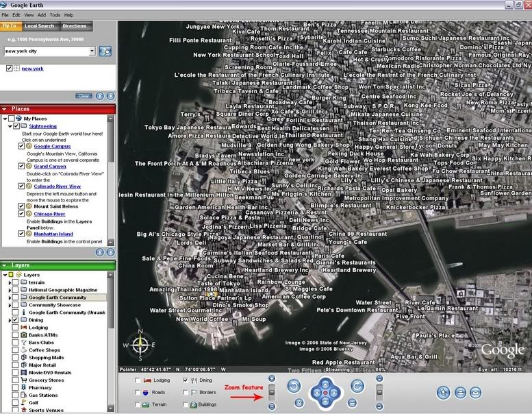Image resolution: width=532 pixels, height=414 pixels.
Task: Expand the National Geographic Magazine node
Action: [10, 290]
